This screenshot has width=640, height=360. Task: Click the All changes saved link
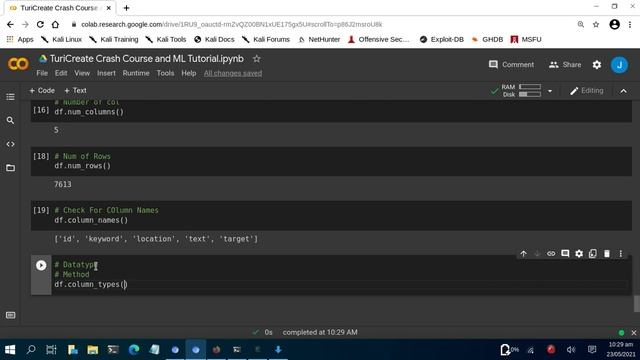(233, 73)
